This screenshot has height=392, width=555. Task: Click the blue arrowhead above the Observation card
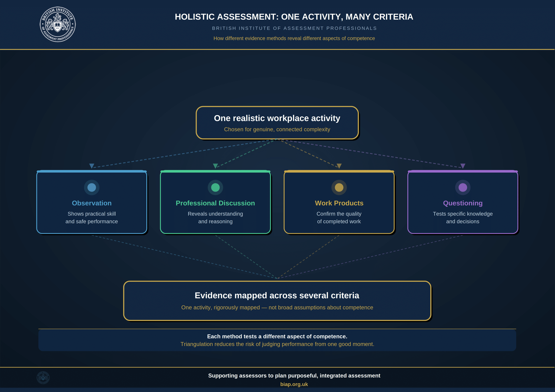[92, 166]
